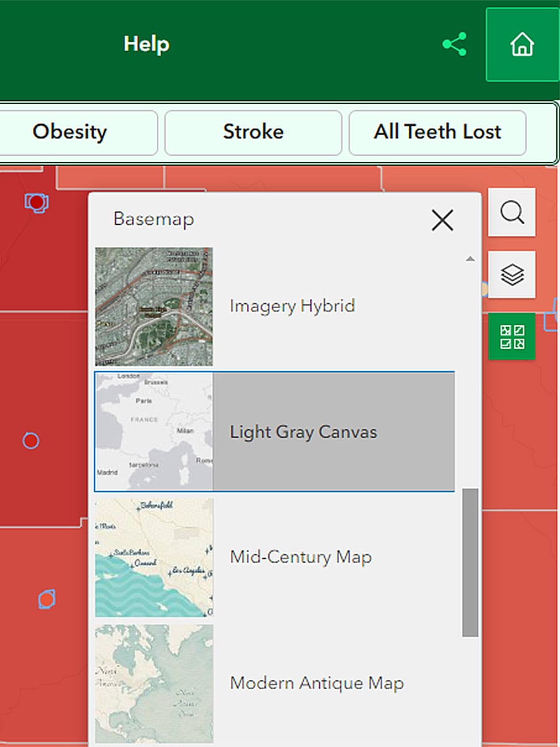Open the Help page
The image size is (560, 747).
coord(146,44)
